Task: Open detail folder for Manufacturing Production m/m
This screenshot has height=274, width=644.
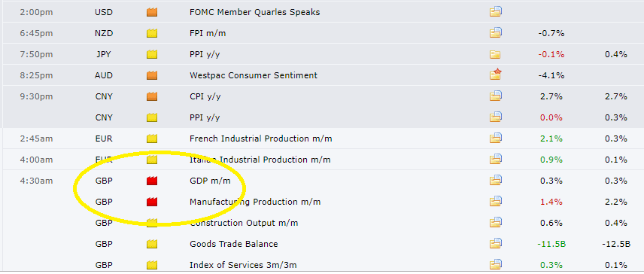Action: (496, 201)
